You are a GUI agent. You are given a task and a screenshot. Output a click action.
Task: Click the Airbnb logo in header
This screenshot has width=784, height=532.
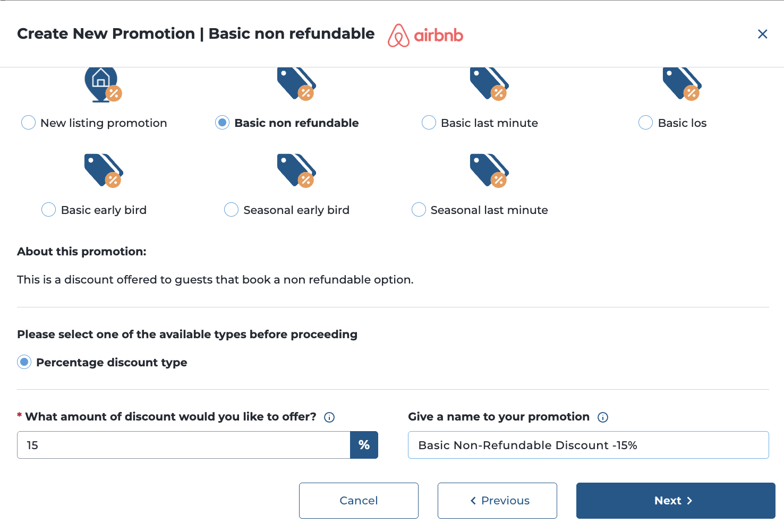pos(425,35)
